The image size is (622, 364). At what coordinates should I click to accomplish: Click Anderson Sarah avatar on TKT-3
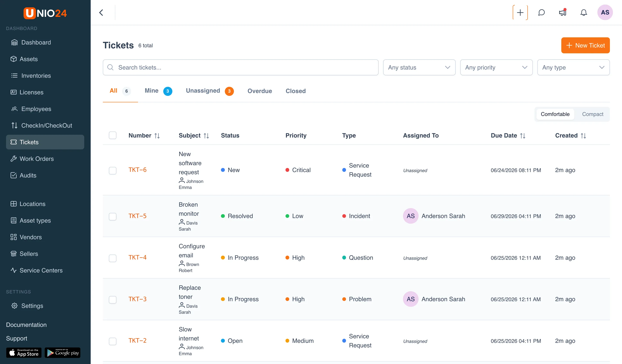(411, 299)
